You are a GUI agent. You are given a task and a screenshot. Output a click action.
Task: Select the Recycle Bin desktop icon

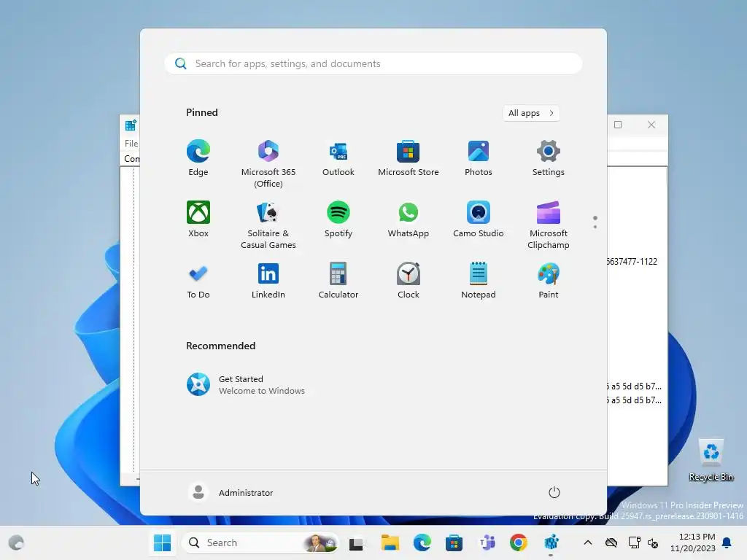click(711, 459)
